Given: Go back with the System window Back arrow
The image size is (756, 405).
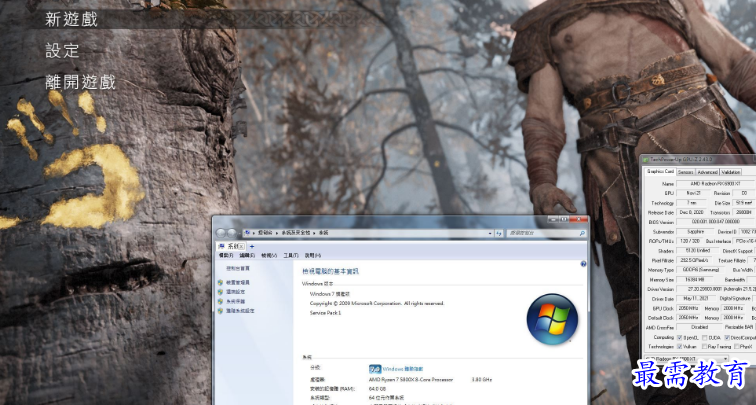Looking at the screenshot, I should (x=220, y=233).
